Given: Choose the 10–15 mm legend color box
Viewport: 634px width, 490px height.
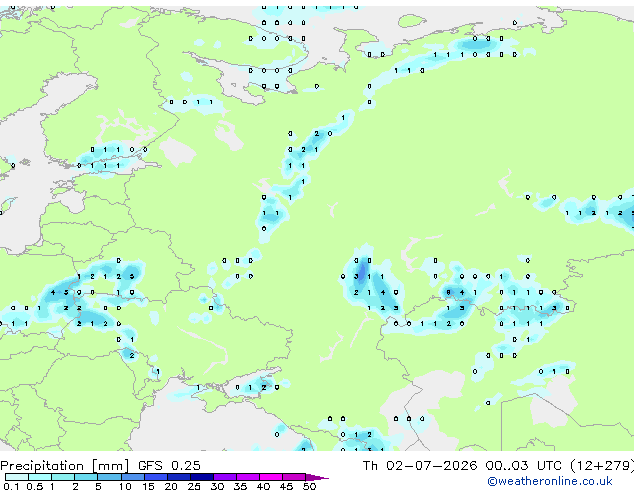Looking at the screenshot, I should pyautogui.click(x=133, y=477).
